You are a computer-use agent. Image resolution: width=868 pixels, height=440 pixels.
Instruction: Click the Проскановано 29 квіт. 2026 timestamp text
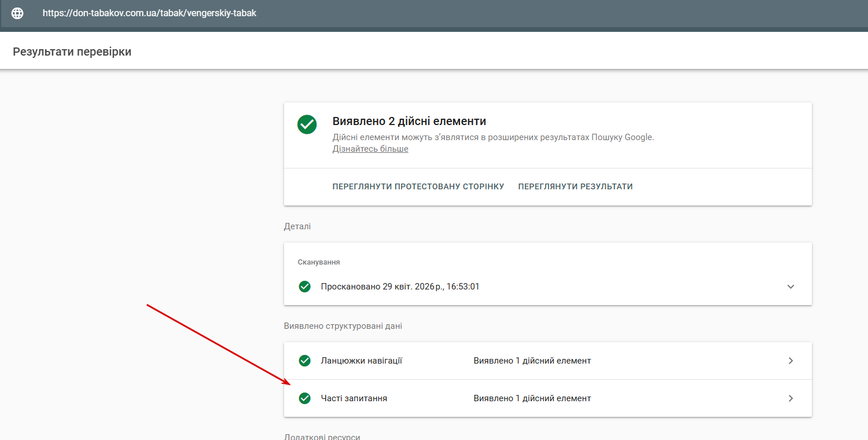click(400, 287)
